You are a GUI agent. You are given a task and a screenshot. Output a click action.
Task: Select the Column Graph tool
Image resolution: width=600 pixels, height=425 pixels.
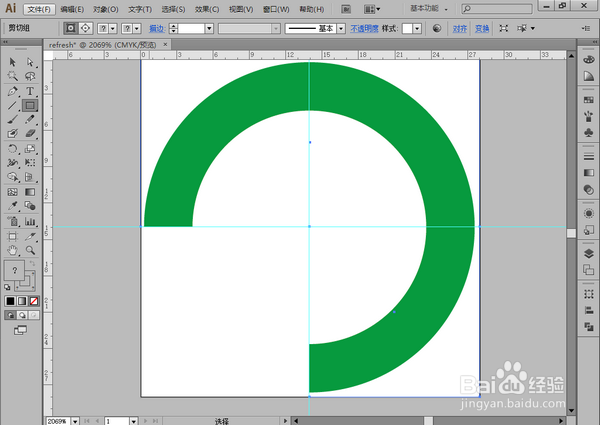(30, 221)
